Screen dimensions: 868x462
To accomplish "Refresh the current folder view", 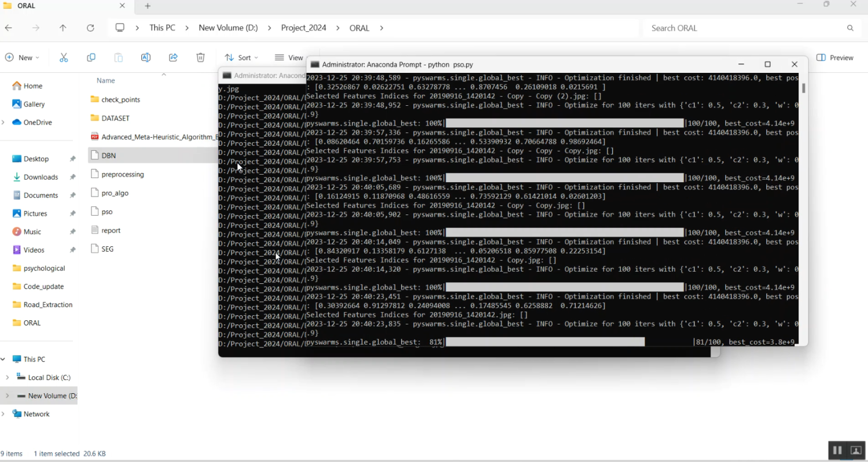I will point(90,28).
